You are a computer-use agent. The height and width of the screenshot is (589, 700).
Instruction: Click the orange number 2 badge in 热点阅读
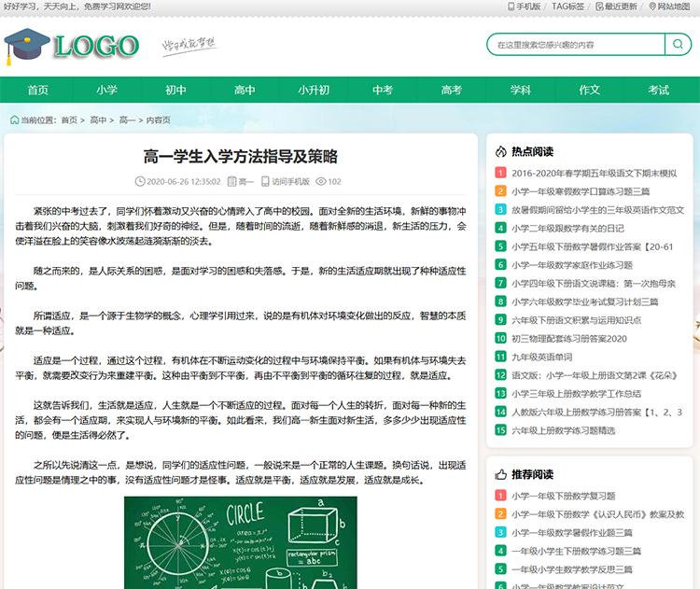pyautogui.click(x=500, y=191)
